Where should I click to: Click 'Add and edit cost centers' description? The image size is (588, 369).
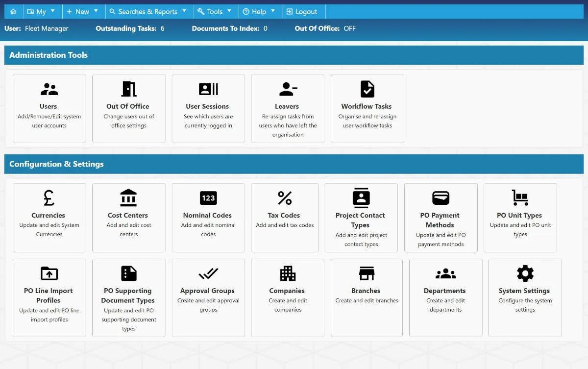pyautogui.click(x=129, y=230)
